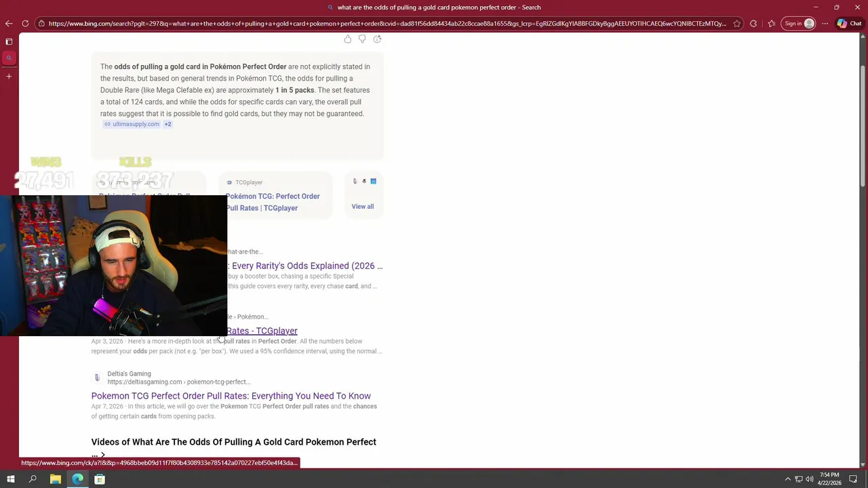Show hidden system tray icons chevron
Viewport: 868px width, 488px height.
[788, 479]
